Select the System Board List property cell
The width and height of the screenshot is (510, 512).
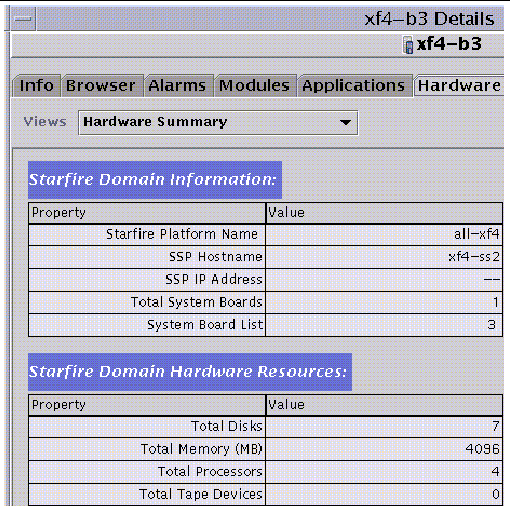(x=147, y=325)
